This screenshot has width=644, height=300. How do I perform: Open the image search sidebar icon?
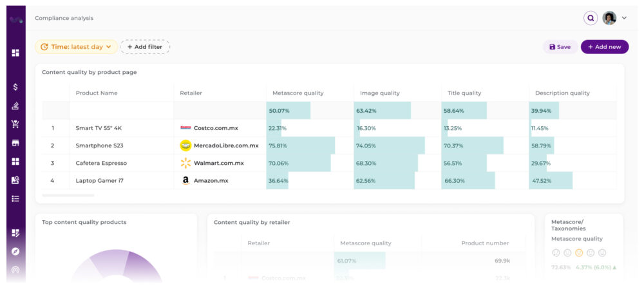15,180
